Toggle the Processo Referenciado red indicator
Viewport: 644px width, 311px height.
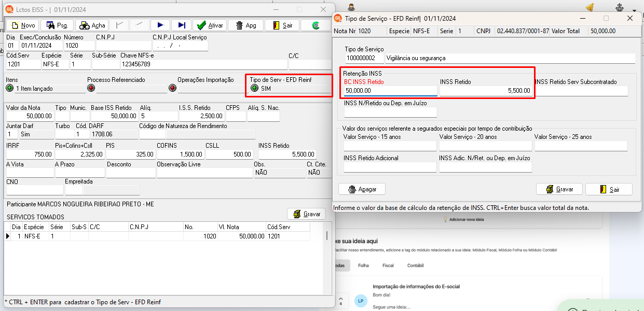(91, 88)
